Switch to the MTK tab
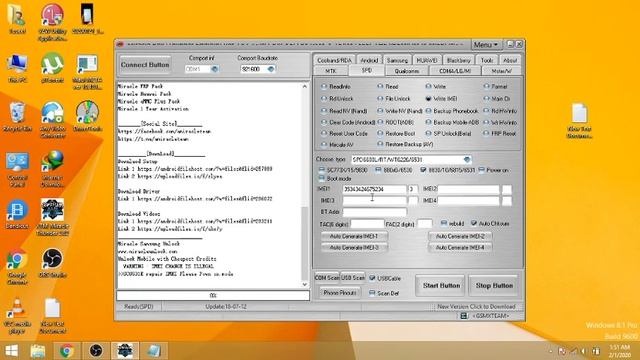Screen dimensions: 640x360 [331, 71]
